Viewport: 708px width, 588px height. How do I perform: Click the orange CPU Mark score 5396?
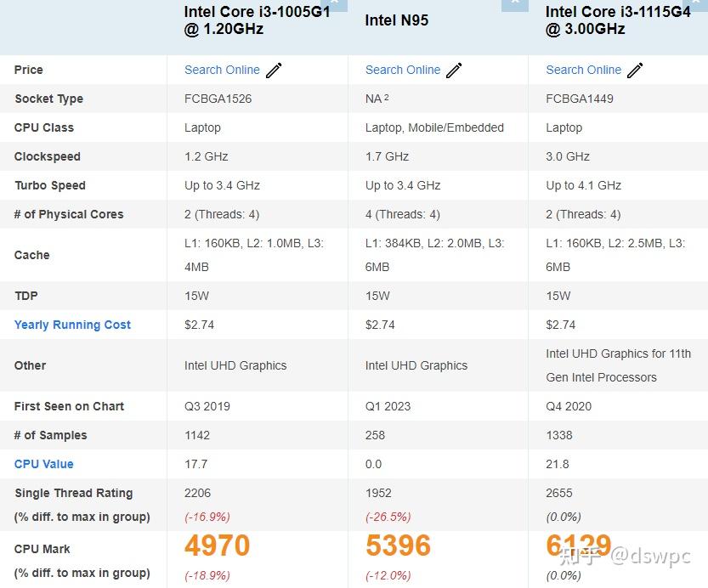398,547
